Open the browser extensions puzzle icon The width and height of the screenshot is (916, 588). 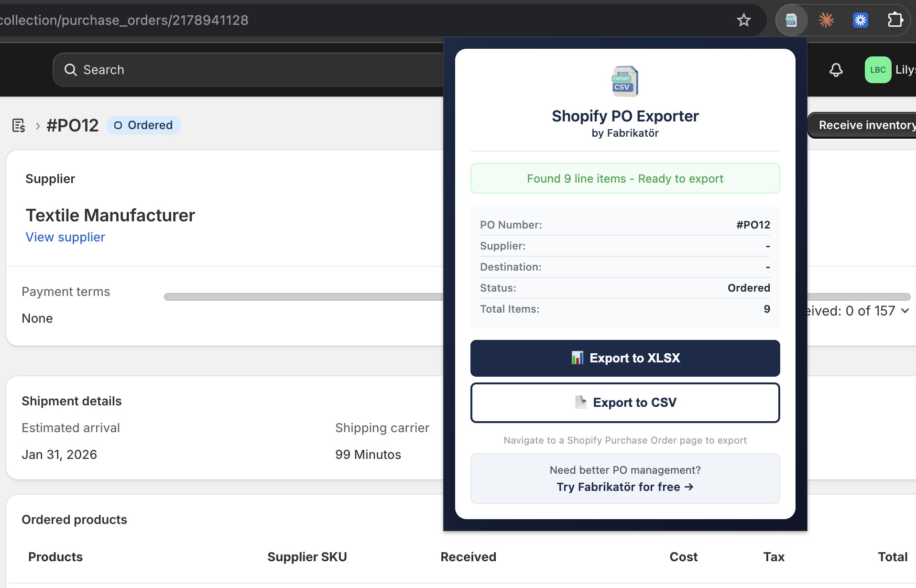(894, 20)
